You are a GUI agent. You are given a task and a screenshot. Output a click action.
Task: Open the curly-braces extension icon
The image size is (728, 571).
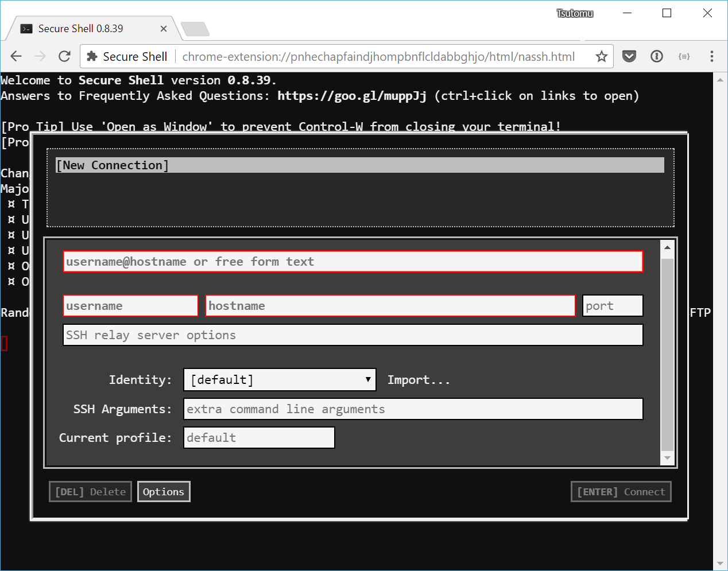click(684, 56)
